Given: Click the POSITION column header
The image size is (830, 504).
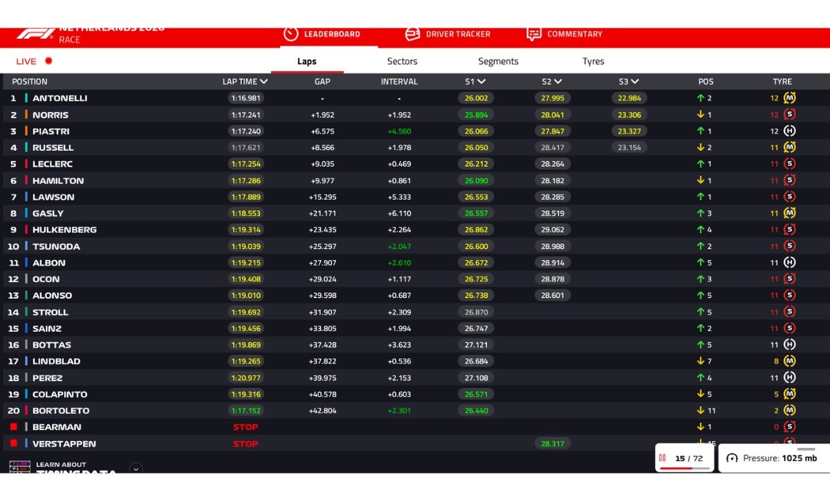Looking at the screenshot, I should [30, 82].
